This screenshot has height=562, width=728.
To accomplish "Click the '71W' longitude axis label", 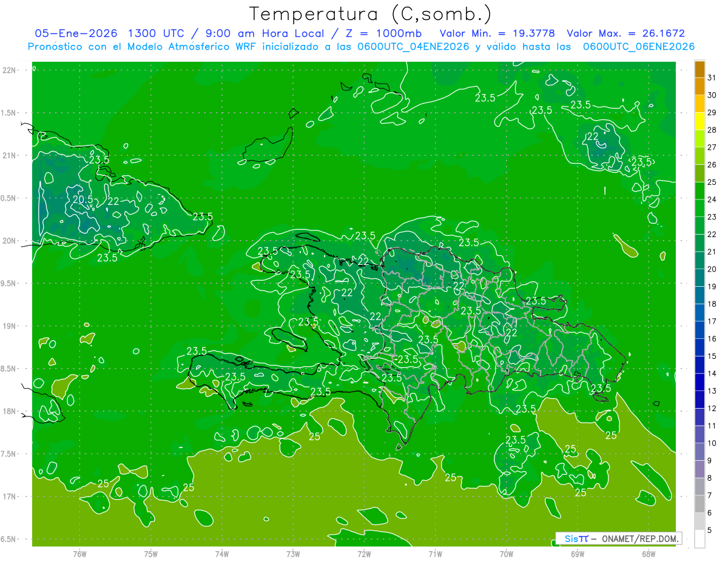I will (x=435, y=554).
